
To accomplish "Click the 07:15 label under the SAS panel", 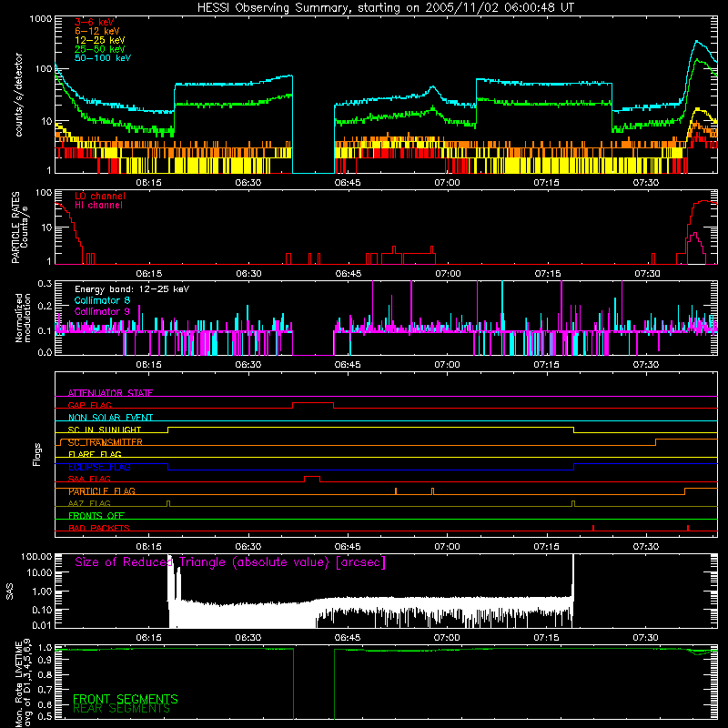I will (546, 638).
